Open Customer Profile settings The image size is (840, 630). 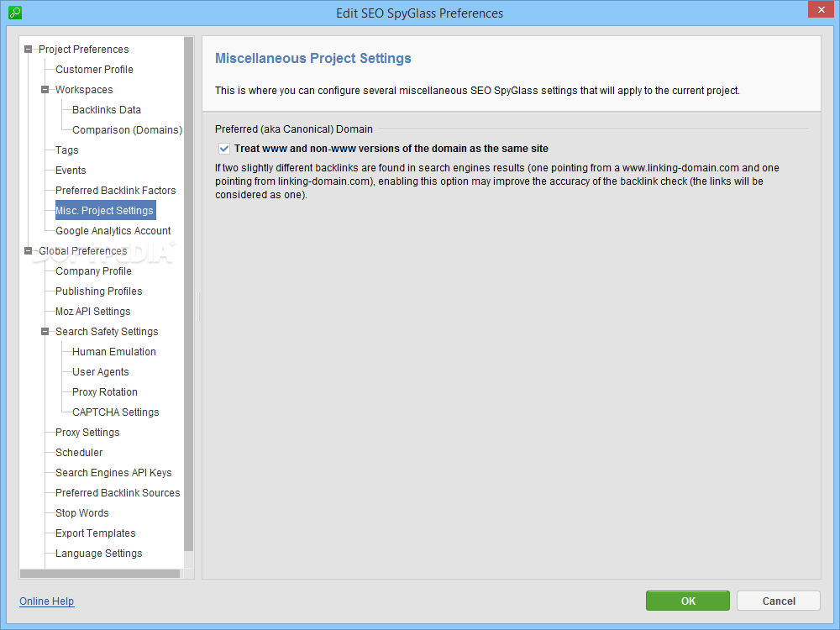click(94, 70)
